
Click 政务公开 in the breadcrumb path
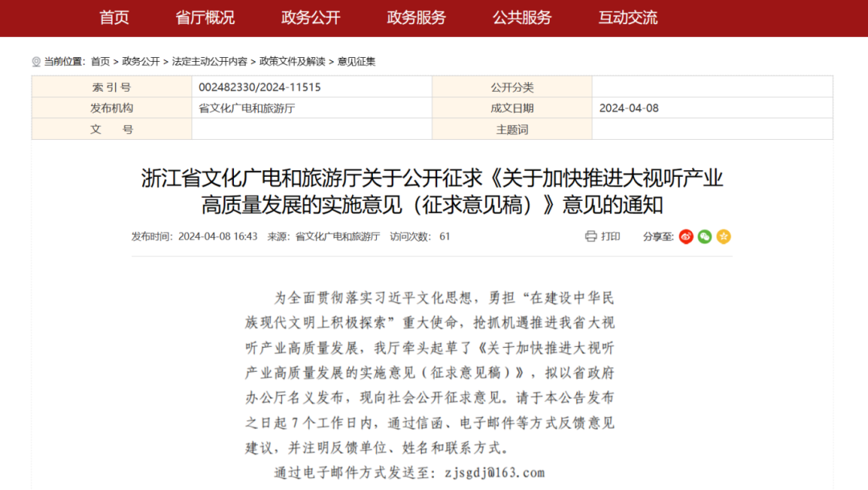pyautogui.click(x=141, y=62)
